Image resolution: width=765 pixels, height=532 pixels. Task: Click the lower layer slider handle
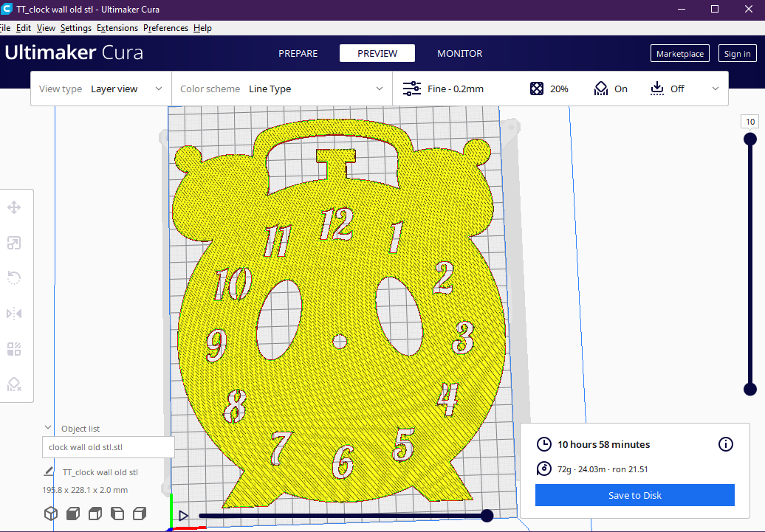(750, 389)
